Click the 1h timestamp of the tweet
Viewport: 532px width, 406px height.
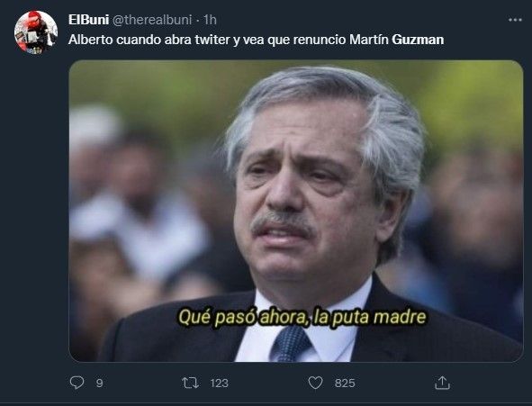tap(210, 20)
